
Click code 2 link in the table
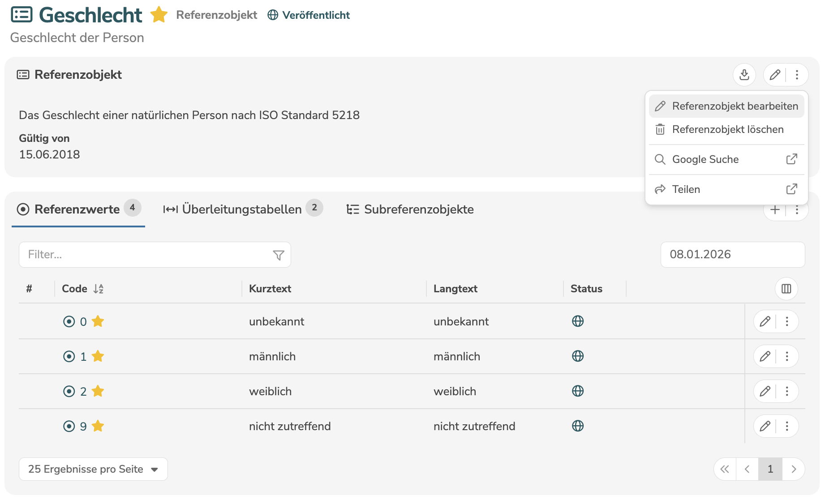coord(83,392)
